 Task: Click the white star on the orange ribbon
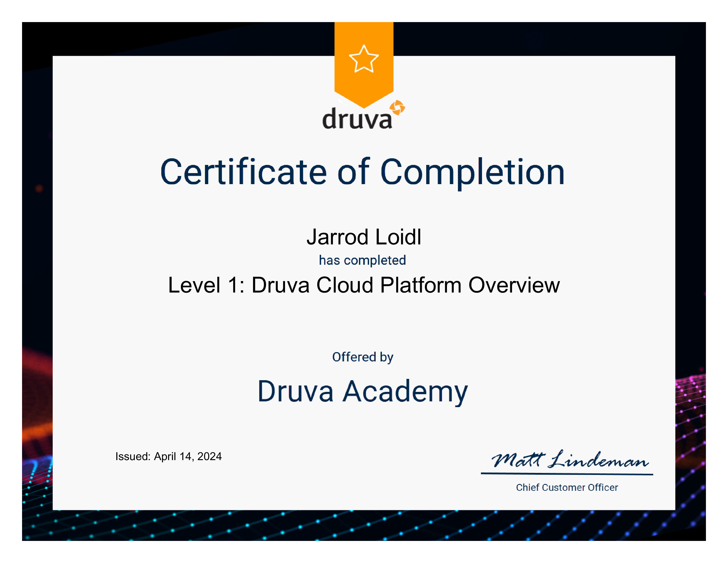[x=364, y=59]
